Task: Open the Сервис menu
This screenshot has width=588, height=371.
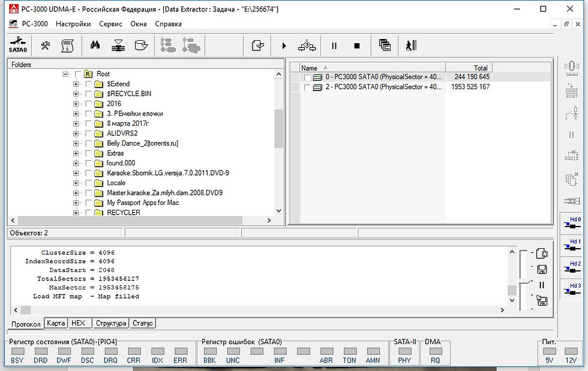Action: pos(110,23)
